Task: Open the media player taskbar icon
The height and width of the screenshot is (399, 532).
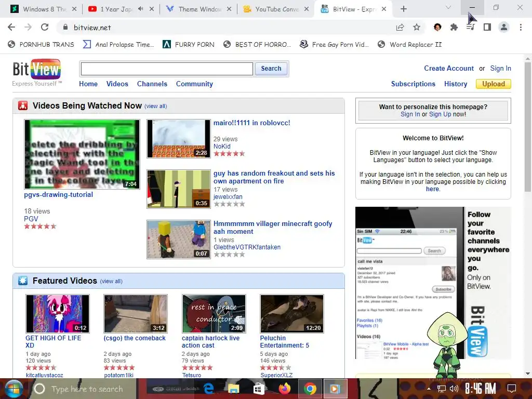Action: [335, 389]
